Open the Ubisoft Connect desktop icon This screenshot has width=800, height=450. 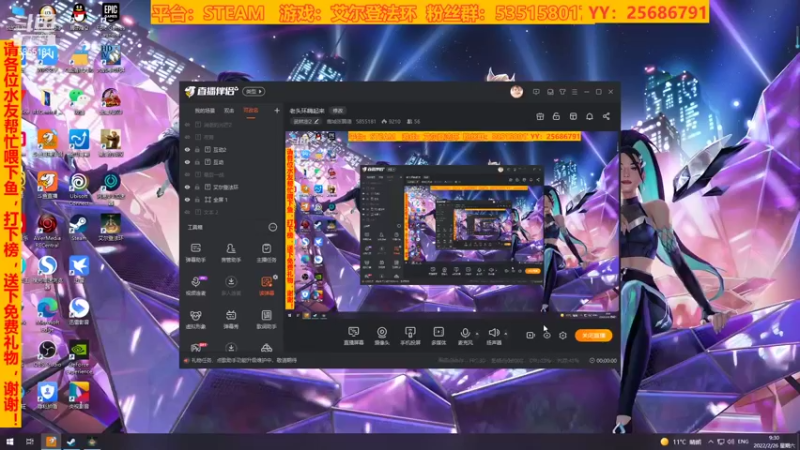[79, 186]
